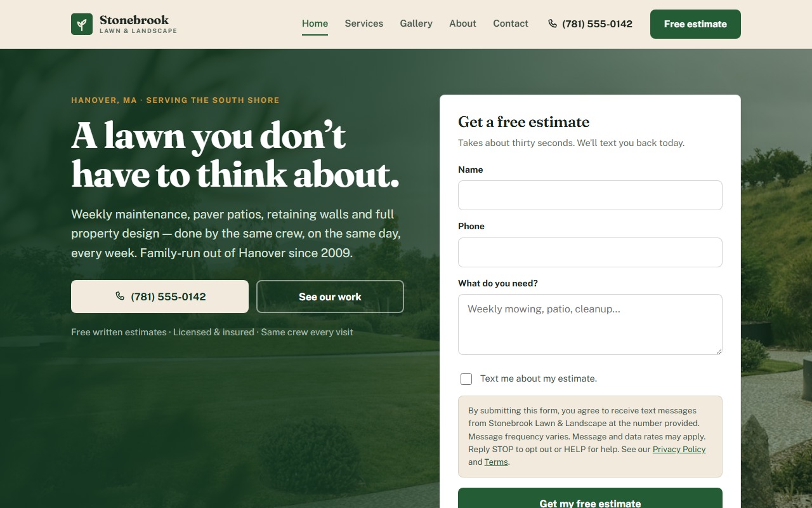Click the 'Hanover, MA · Serving the South Shore' text
The height and width of the screenshot is (508, 812).
[175, 100]
